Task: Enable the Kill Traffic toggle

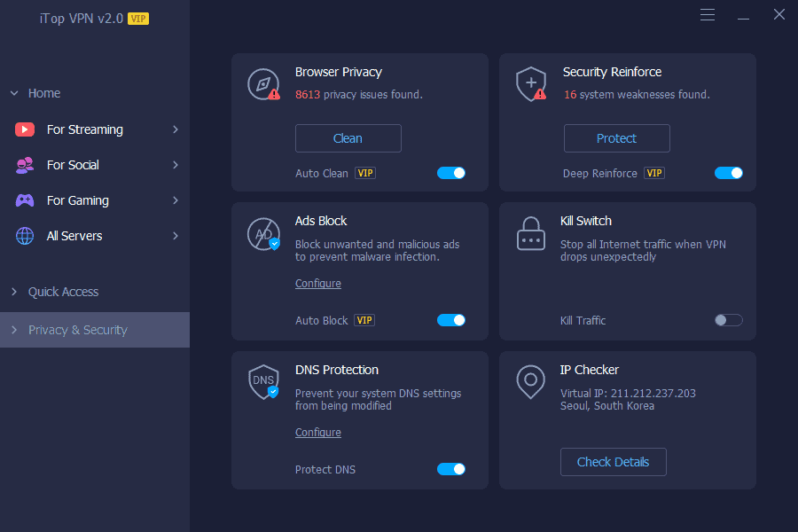Action: (x=728, y=320)
